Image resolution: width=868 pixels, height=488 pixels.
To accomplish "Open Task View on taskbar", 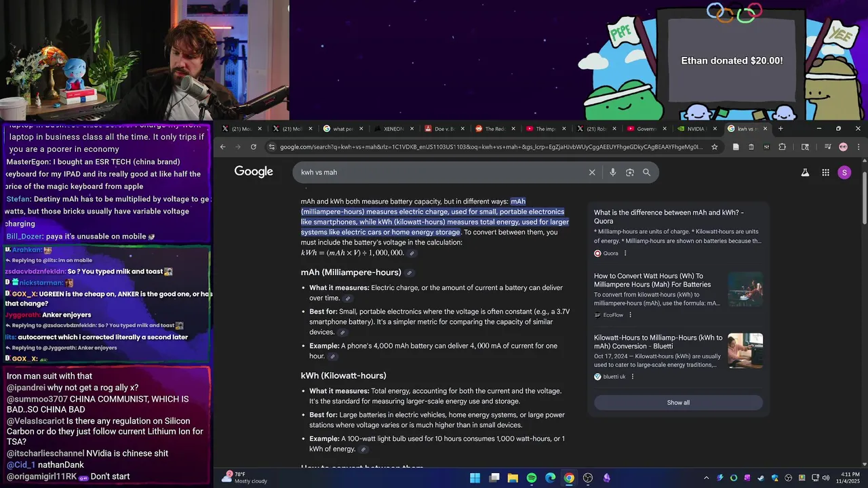I will click(x=494, y=478).
